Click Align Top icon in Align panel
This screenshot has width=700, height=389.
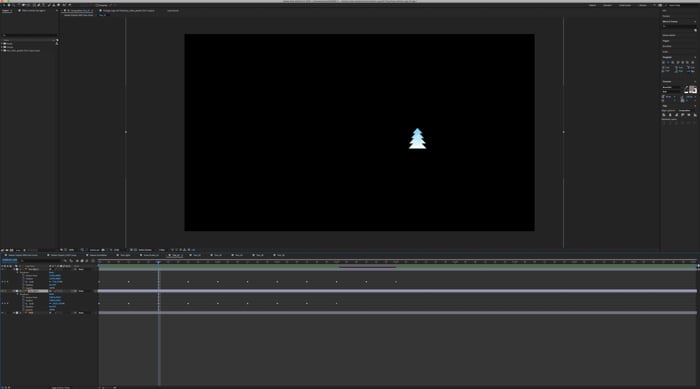[683, 115]
